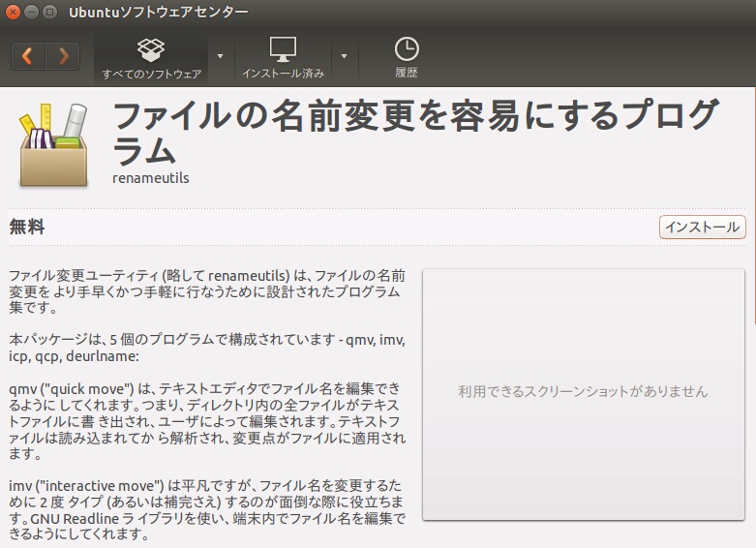Expand the インストール済み dropdown arrow

344,56
